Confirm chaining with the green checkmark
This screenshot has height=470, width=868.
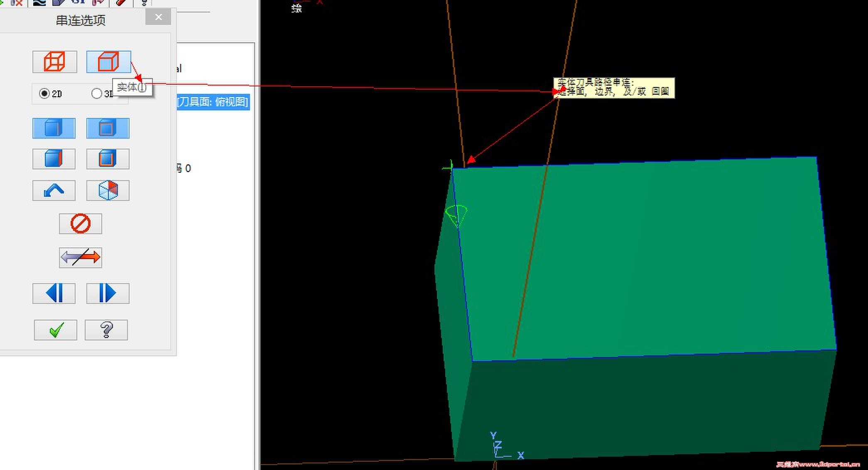(x=56, y=330)
